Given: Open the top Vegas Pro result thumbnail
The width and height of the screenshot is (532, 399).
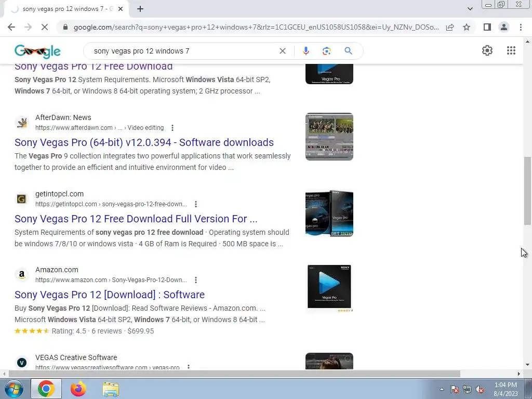Looking at the screenshot, I should point(329,74).
